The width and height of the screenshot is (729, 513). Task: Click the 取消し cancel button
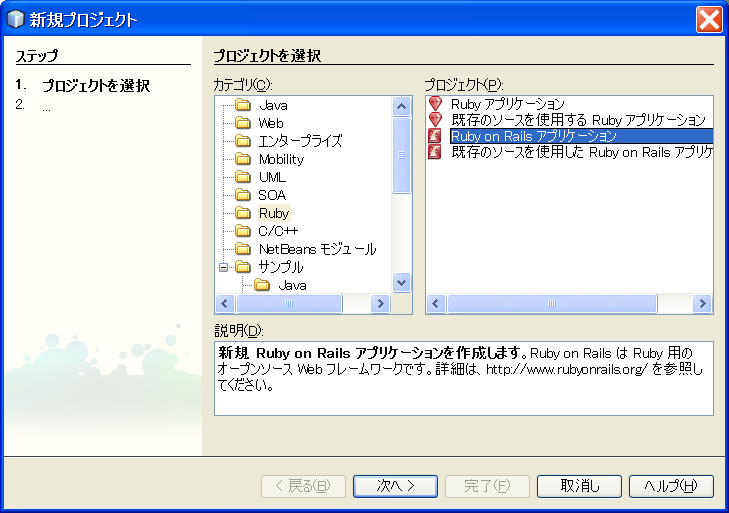click(x=579, y=486)
